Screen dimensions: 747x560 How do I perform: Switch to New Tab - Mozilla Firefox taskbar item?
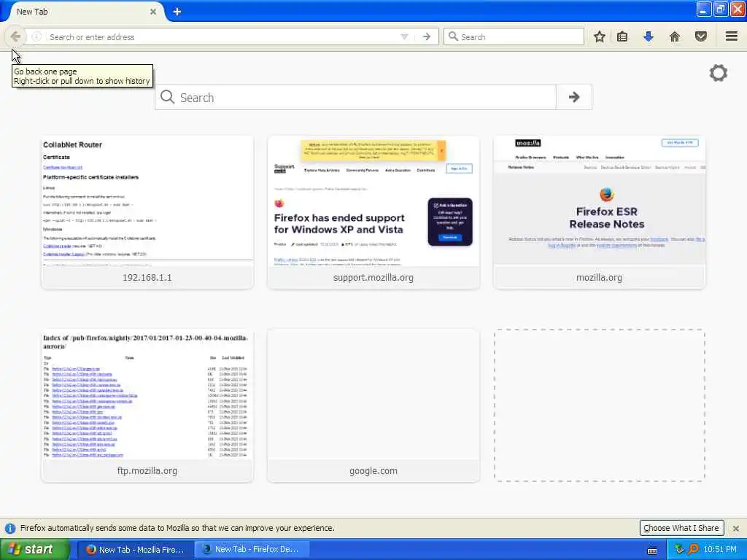pyautogui.click(x=135, y=550)
